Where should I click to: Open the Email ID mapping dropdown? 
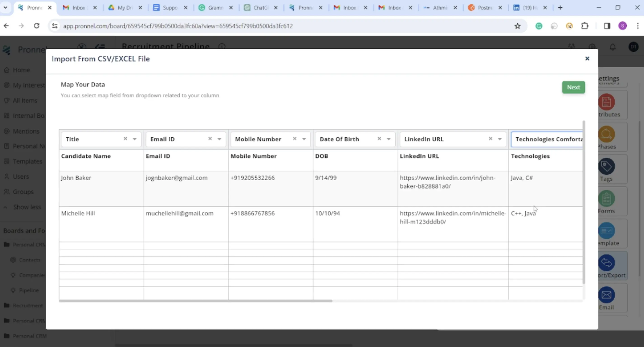219,139
